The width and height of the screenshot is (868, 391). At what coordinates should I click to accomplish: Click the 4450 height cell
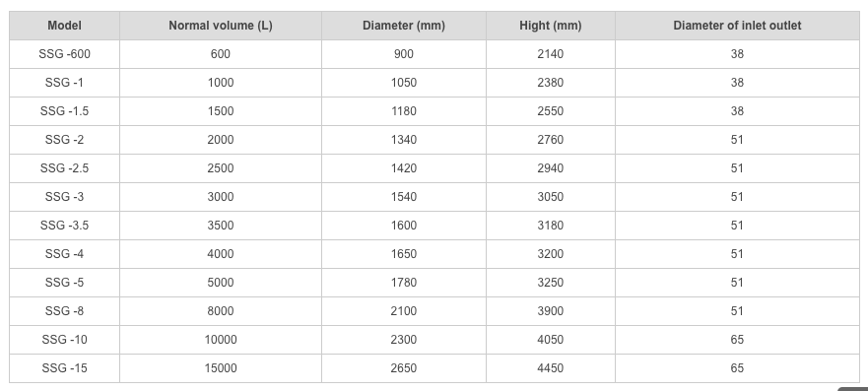[x=550, y=368]
